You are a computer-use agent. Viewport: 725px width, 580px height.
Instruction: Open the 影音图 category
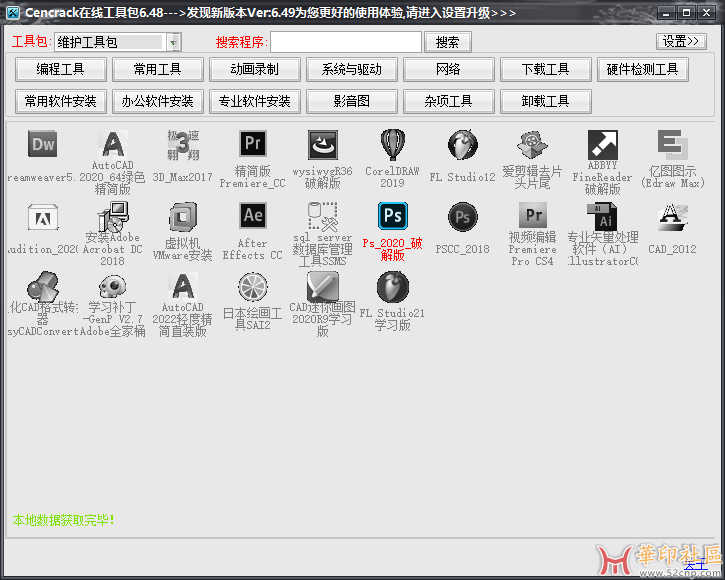[x=352, y=101]
